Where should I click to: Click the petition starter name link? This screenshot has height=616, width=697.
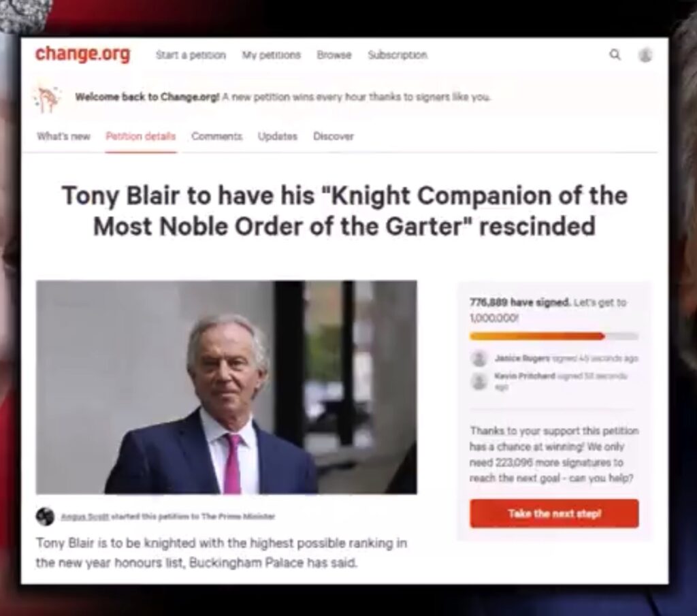pyautogui.click(x=85, y=517)
